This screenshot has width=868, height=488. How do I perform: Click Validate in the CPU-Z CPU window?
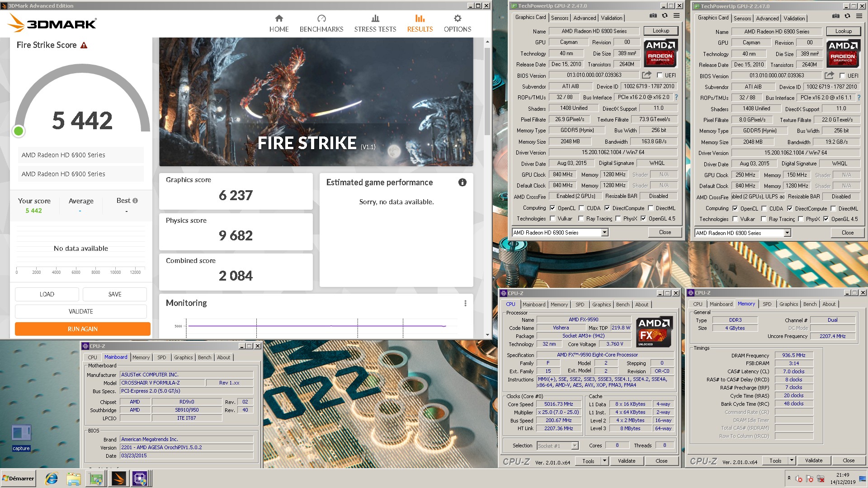tap(626, 461)
